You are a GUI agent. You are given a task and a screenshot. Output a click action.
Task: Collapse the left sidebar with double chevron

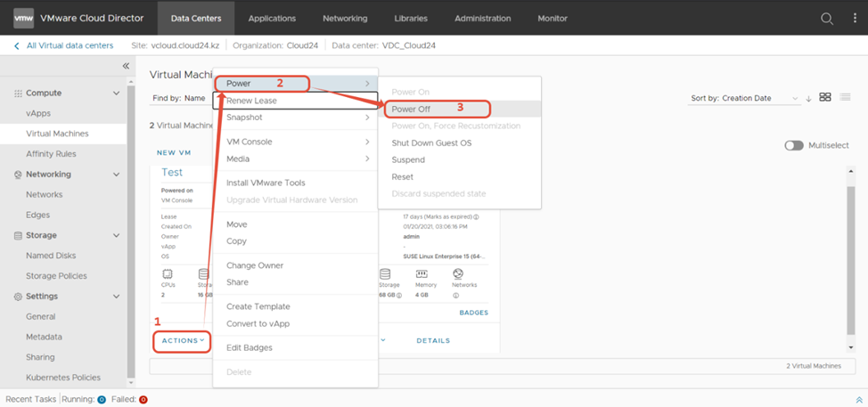point(126,66)
